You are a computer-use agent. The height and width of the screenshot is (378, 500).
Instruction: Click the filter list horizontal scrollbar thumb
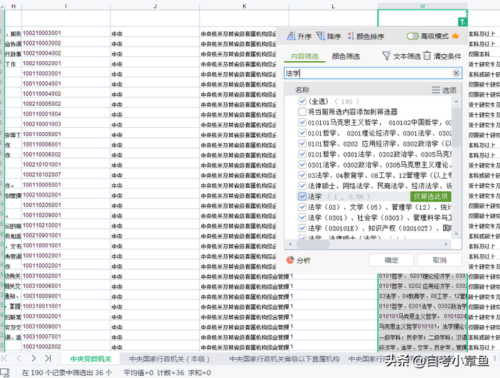click(x=313, y=244)
